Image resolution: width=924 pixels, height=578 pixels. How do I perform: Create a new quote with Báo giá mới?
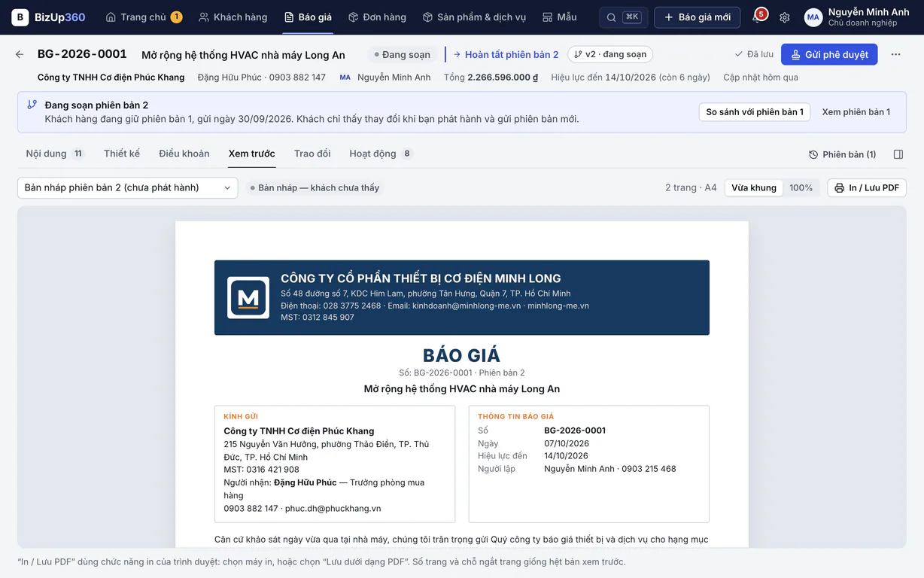(697, 17)
